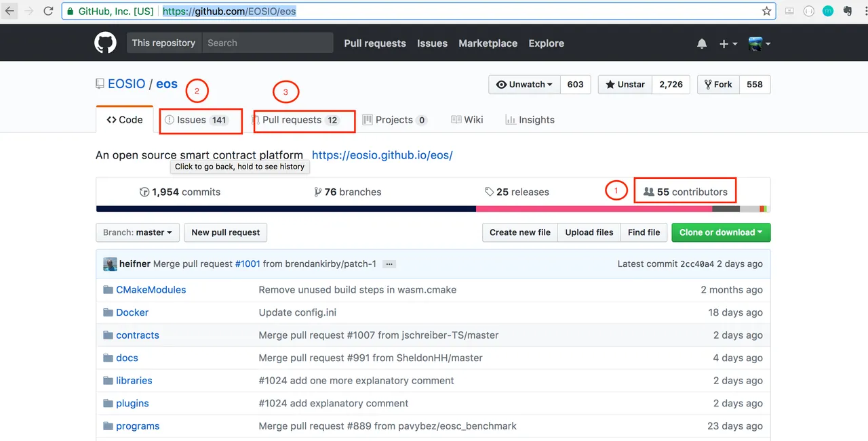The height and width of the screenshot is (441, 868).
Task: Switch to the Projects tab
Action: click(x=395, y=120)
